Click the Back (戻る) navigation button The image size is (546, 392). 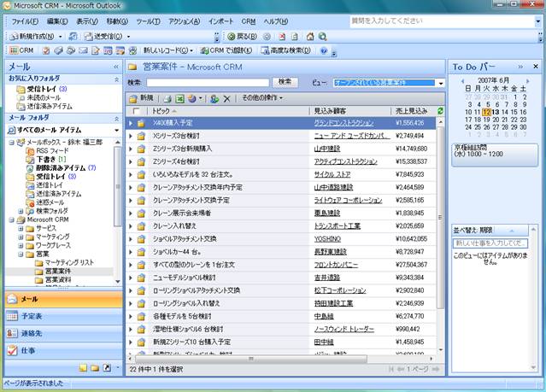[243, 37]
